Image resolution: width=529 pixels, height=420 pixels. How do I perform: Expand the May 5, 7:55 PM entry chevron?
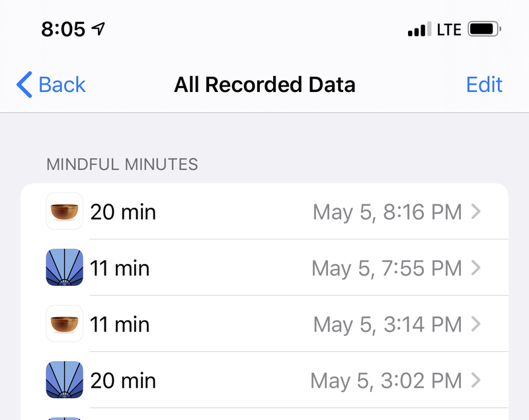click(x=476, y=267)
